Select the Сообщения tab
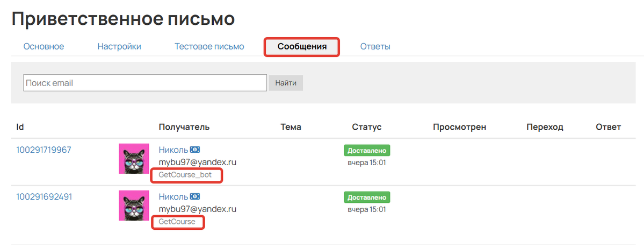This screenshot has height=247, width=644. coord(302,46)
